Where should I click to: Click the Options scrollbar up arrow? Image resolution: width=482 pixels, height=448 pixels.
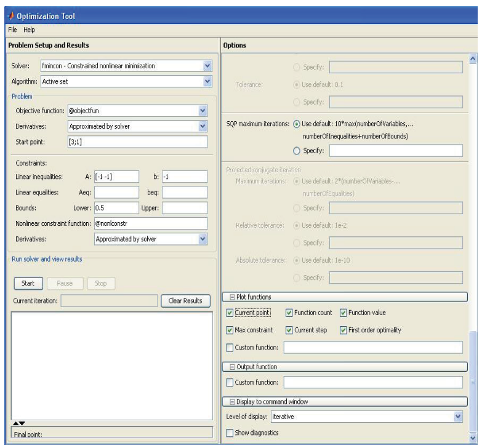click(473, 58)
